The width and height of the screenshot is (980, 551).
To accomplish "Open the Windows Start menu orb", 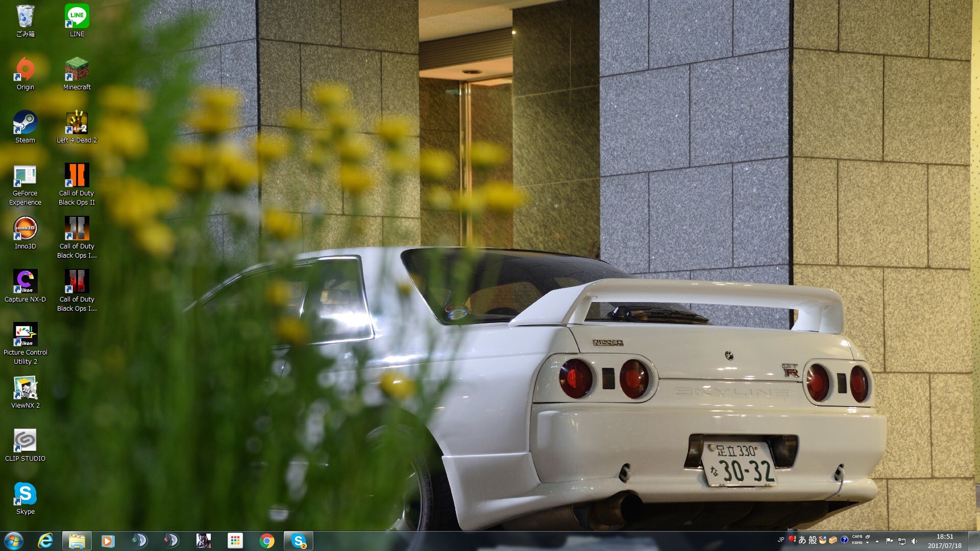I will (13, 541).
